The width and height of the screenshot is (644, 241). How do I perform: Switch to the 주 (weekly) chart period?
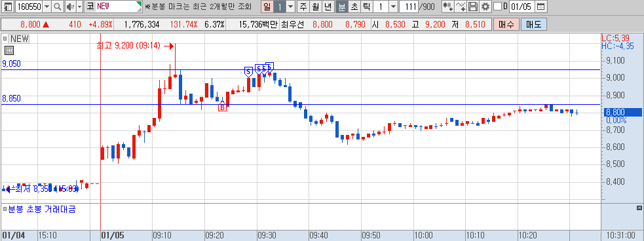coord(303,7)
